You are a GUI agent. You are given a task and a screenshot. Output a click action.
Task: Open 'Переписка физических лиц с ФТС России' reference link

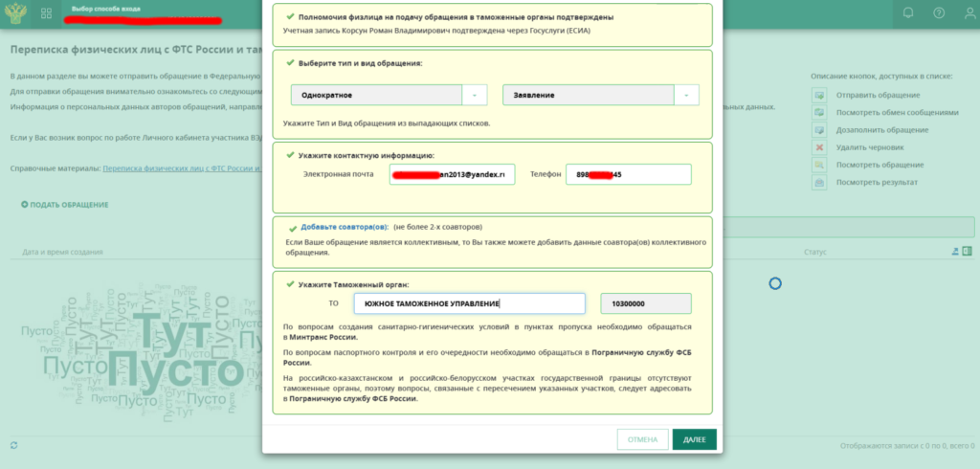click(x=182, y=168)
